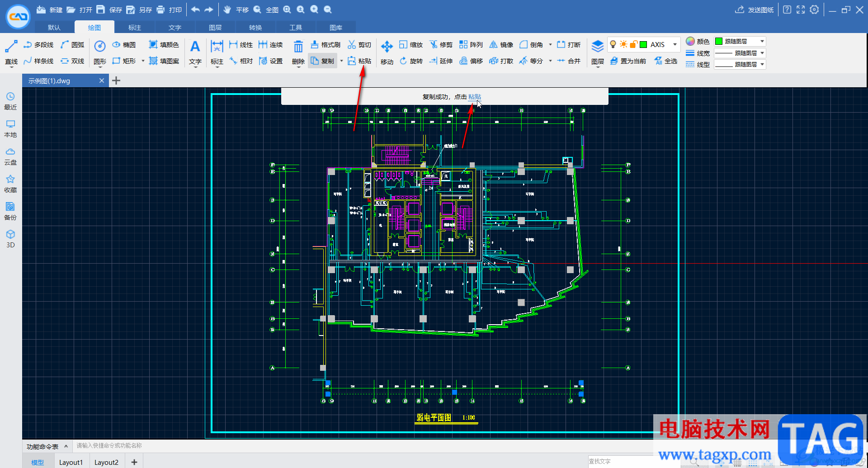The width and height of the screenshot is (868, 468).
Task: Open the 线型 line type dropdown
Action: click(740, 64)
